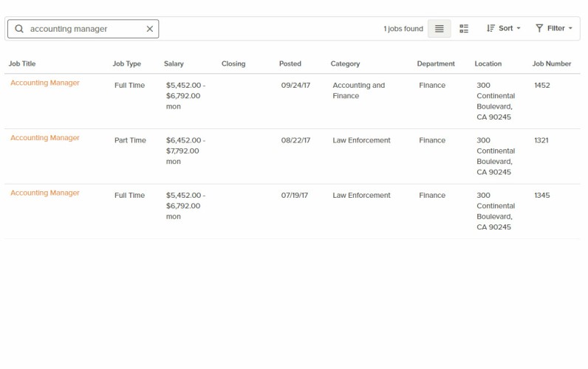Click posted date 09/24/17
The image size is (588, 369).
295,86
